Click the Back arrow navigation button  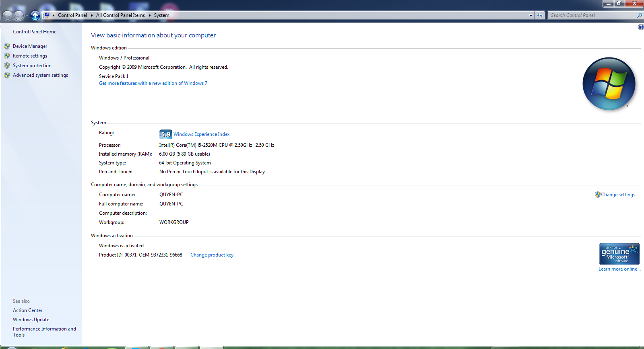(x=7, y=15)
